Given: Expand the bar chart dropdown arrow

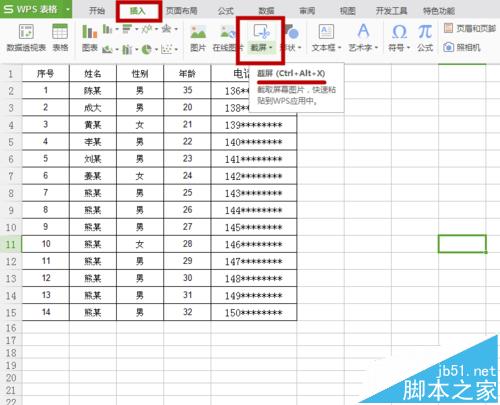Looking at the screenshot, I should (x=137, y=30).
